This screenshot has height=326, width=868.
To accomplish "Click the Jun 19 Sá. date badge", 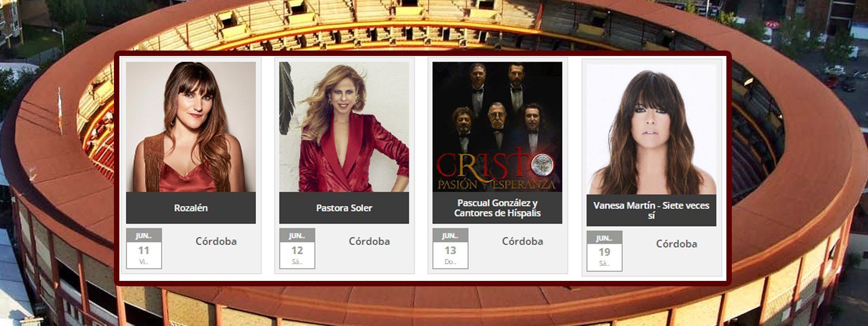I will pos(604,251).
